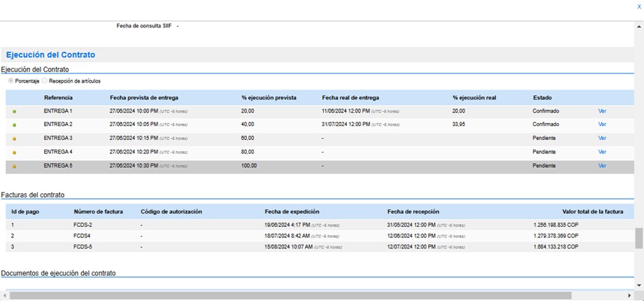
Task: Click yellow status dot for ENTREGA 3
Action: point(15,139)
